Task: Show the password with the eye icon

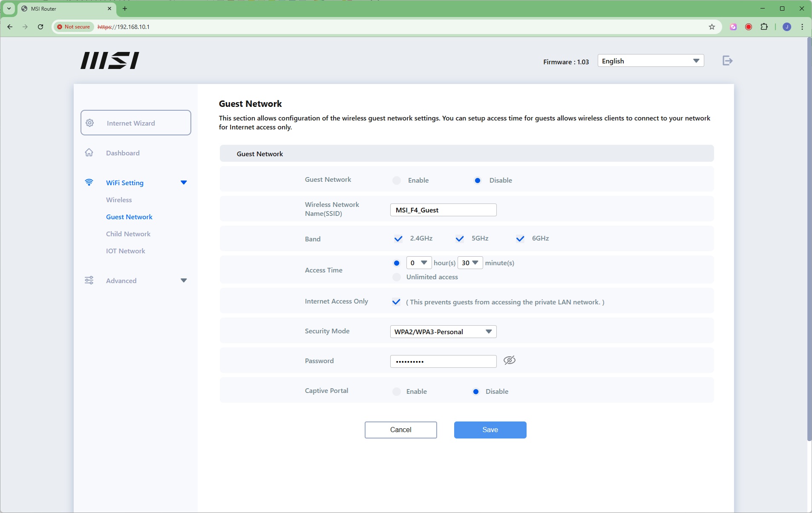Action: point(509,361)
